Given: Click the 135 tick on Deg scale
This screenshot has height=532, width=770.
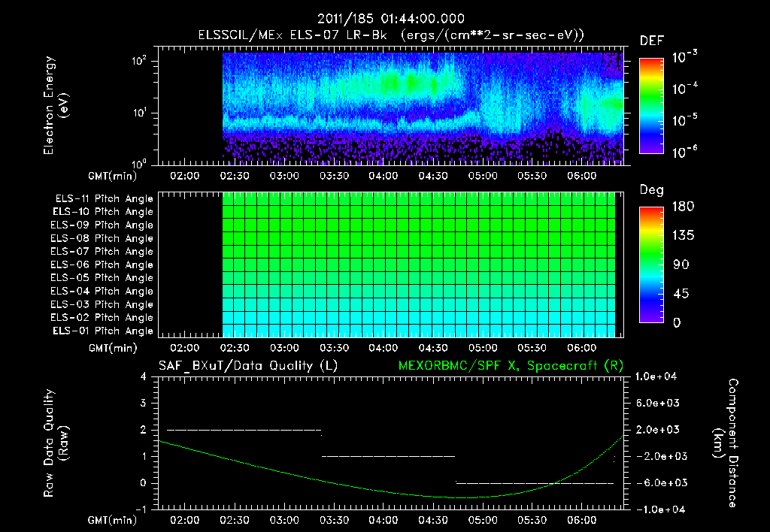Looking at the screenshot, I should tap(683, 235).
